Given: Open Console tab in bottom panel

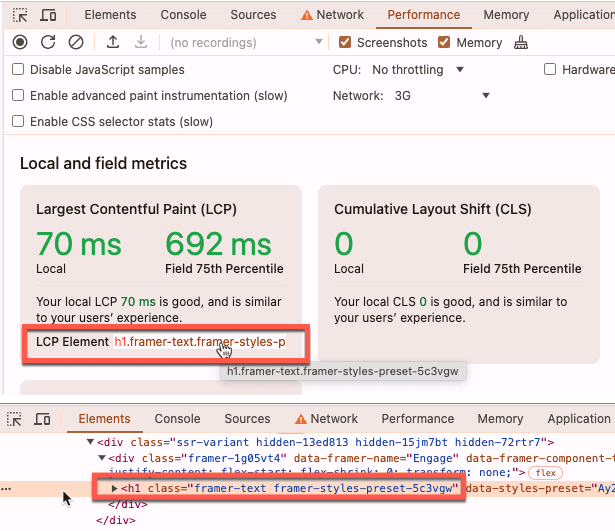Looking at the screenshot, I should click(x=177, y=419).
